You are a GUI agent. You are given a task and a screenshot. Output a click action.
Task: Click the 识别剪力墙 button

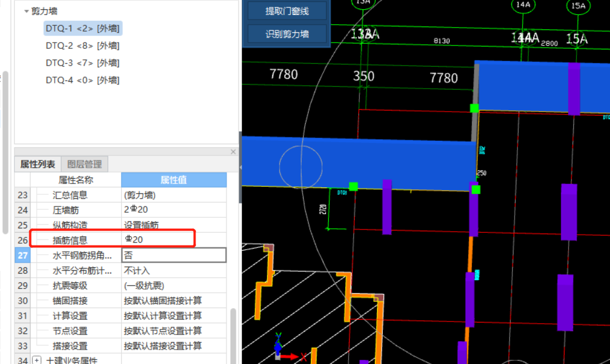click(287, 34)
